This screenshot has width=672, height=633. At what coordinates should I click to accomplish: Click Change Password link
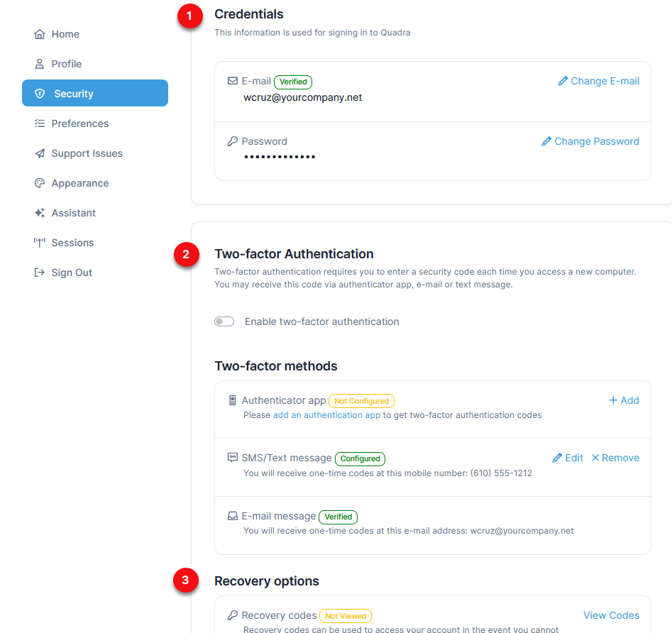coord(590,141)
